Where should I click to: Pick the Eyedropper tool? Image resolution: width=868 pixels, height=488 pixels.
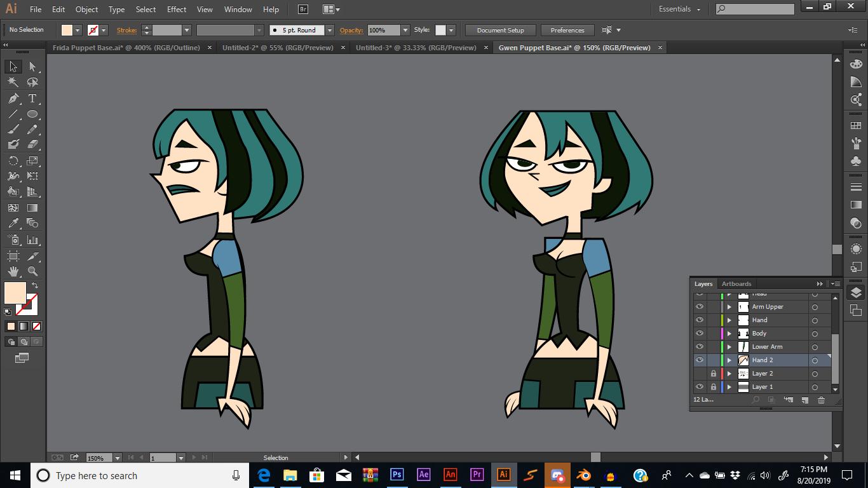click(13, 224)
